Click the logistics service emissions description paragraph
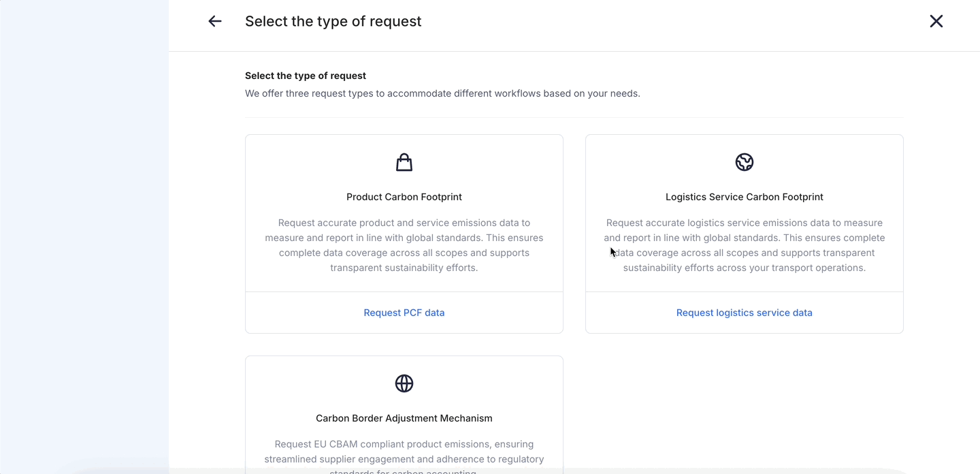Image resolution: width=980 pixels, height=474 pixels. (745, 245)
